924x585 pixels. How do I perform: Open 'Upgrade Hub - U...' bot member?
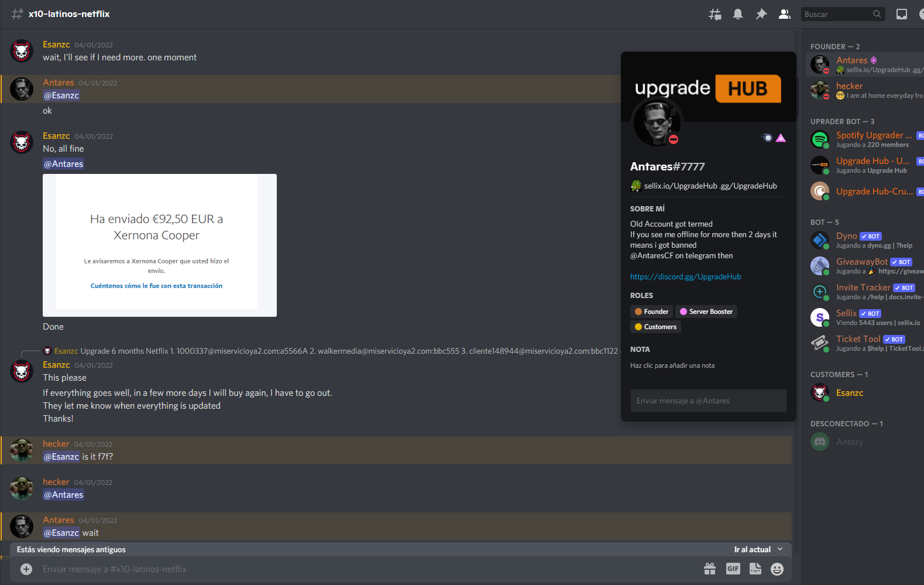click(865, 165)
